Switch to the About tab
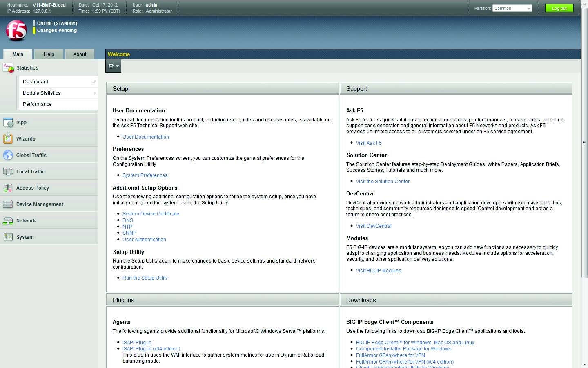 coord(80,54)
